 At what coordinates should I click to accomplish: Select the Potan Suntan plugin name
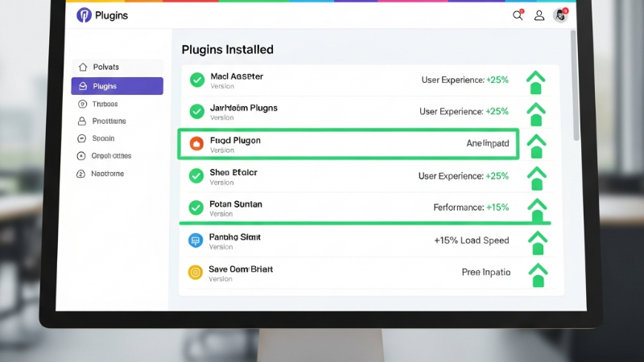[236, 204]
